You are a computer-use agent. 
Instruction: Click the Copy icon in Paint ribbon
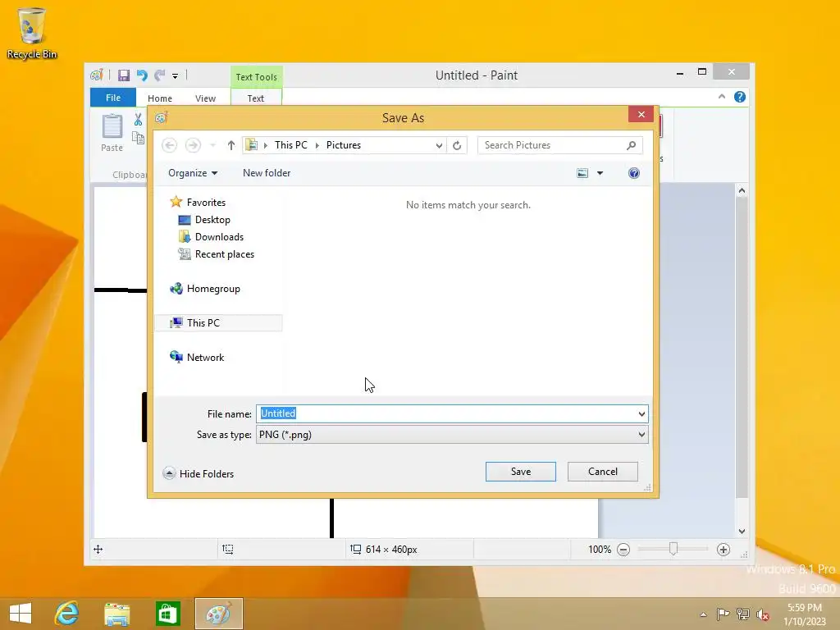pyautogui.click(x=138, y=138)
